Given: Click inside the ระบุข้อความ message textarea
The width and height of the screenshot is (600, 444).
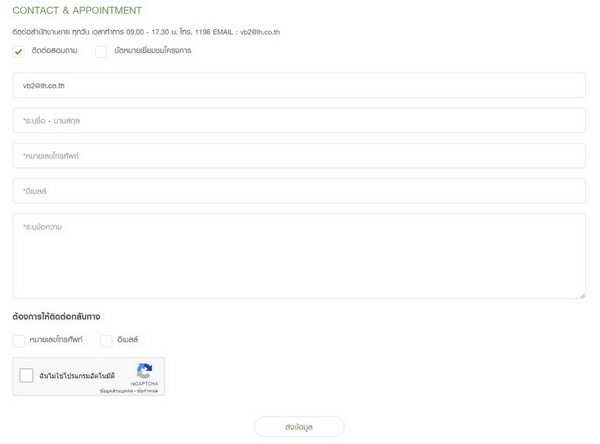Looking at the screenshot, I should tap(299, 255).
